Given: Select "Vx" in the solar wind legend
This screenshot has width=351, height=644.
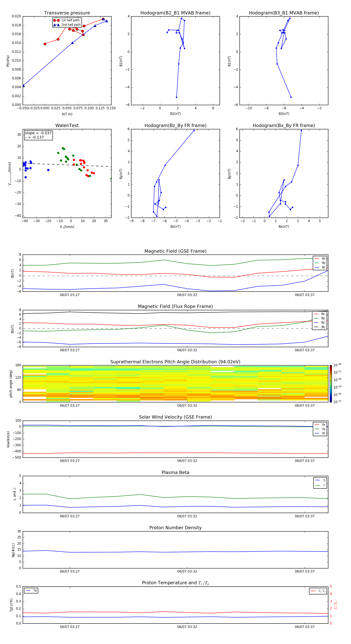Looking at the screenshot, I should tap(320, 424).
